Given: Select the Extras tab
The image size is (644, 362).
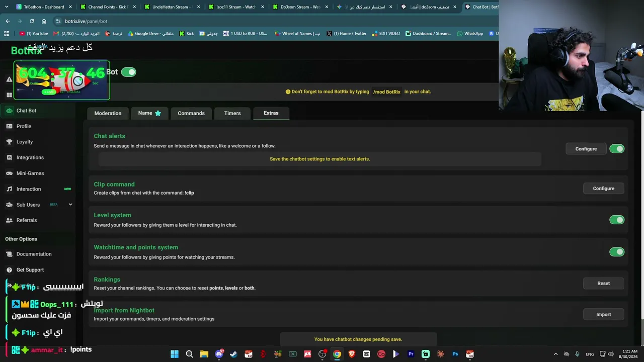Looking at the screenshot, I should coord(271,113).
